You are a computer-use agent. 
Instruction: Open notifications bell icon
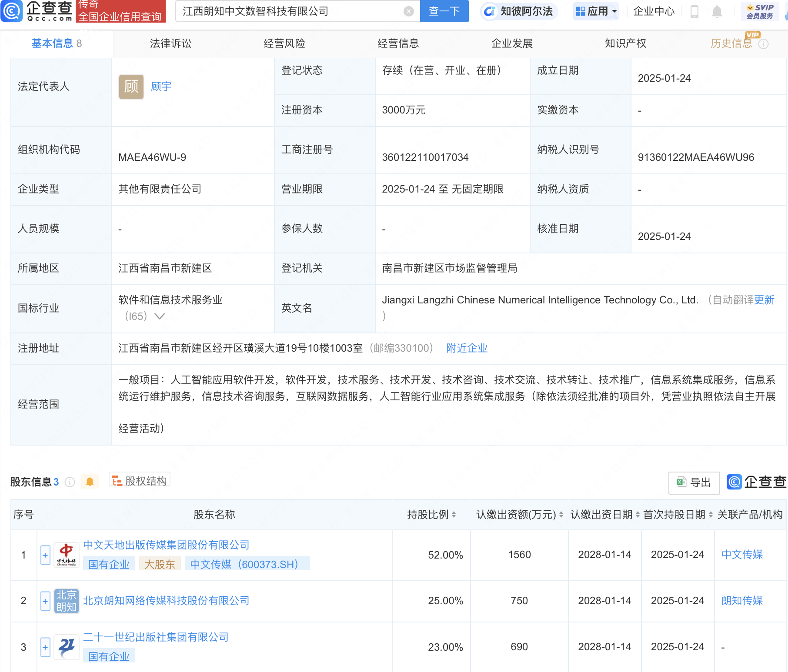(717, 12)
